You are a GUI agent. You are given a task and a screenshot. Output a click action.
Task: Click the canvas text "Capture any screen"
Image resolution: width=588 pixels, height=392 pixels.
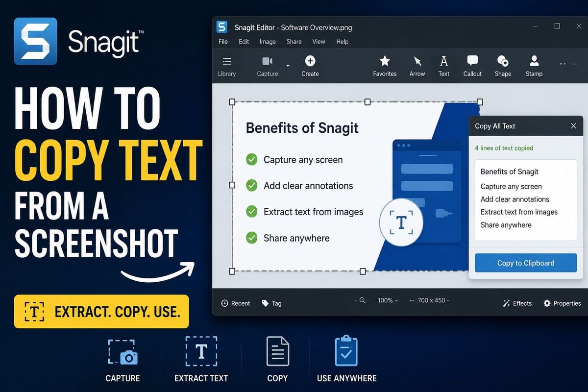[303, 160]
